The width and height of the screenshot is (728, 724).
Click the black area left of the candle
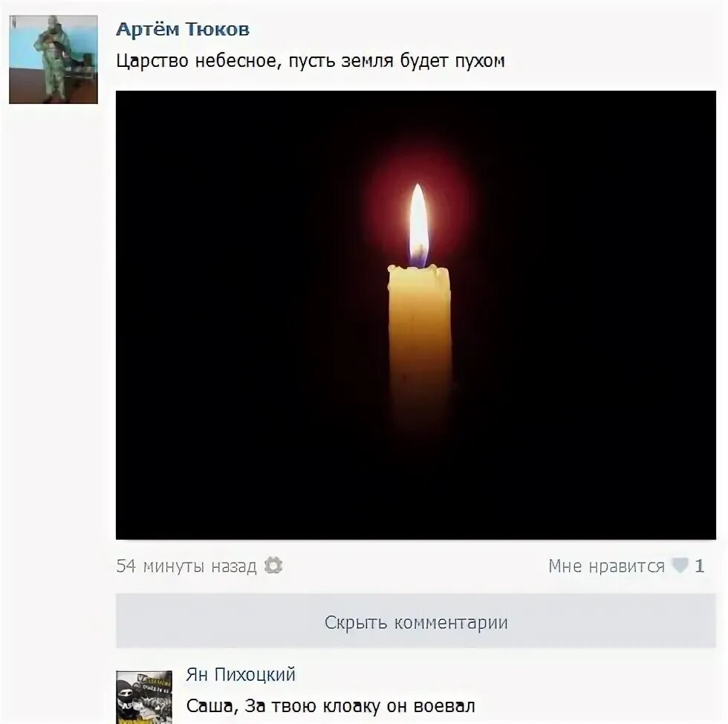click(x=246, y=316)
